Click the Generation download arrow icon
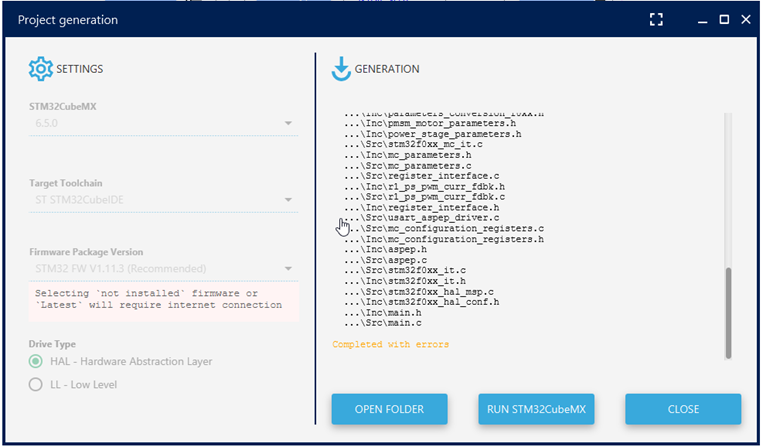 point(341,69)
